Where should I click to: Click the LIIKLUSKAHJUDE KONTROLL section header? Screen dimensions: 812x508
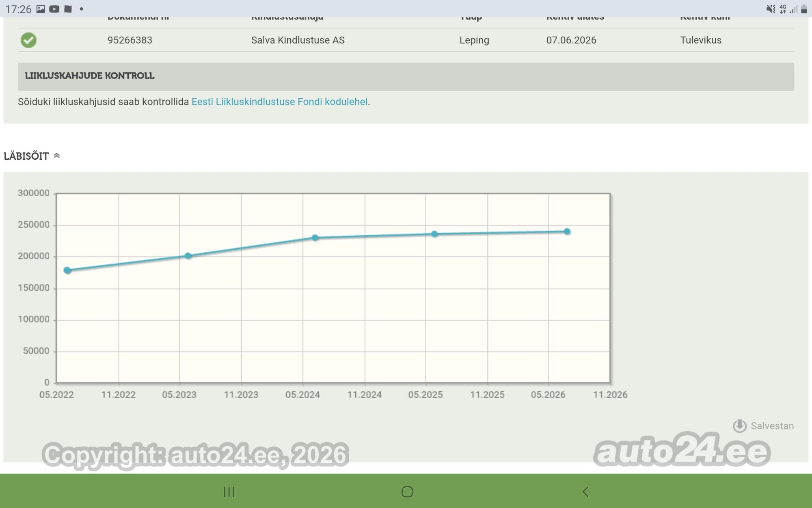click(x=406, y=76)
